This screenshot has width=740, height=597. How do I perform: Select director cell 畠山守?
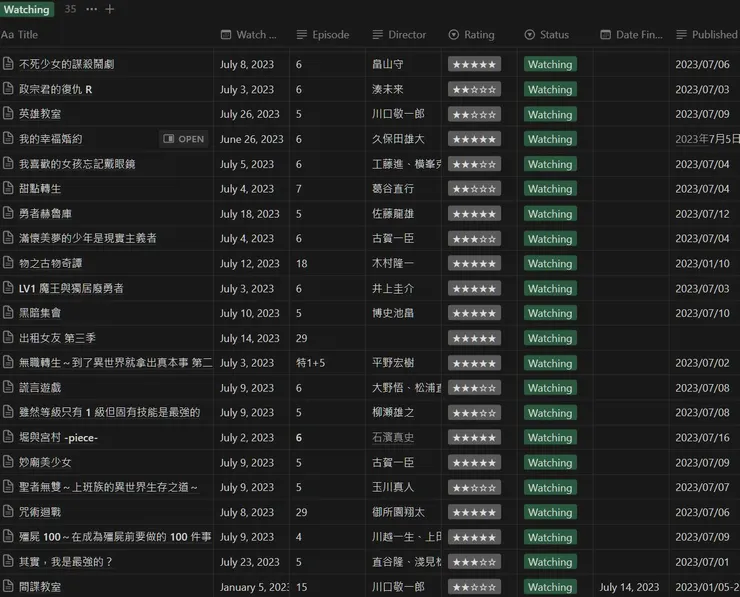[x=387, y=64]
